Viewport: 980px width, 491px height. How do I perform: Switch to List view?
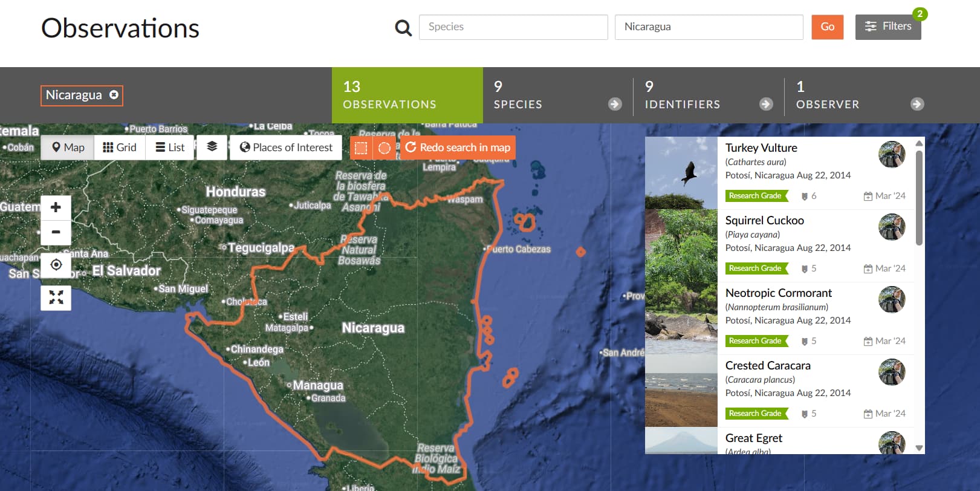tap(170, 148)
